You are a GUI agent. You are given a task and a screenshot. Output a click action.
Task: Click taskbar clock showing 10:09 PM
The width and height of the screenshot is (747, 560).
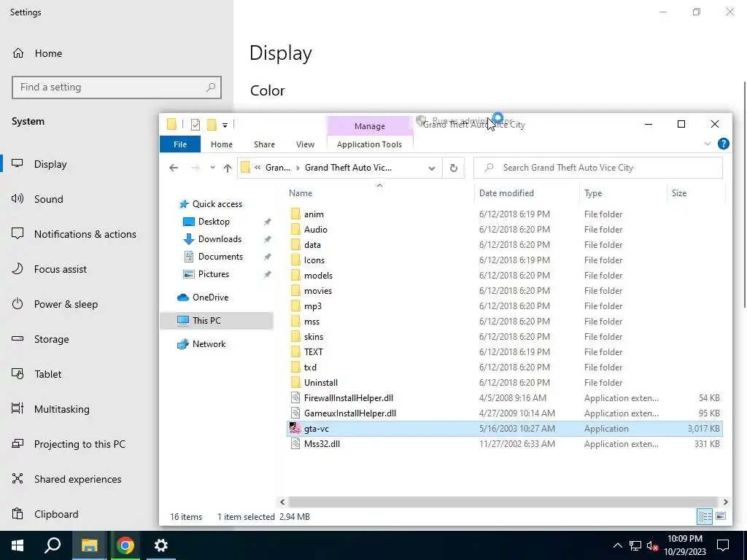(x=684, y=545)
